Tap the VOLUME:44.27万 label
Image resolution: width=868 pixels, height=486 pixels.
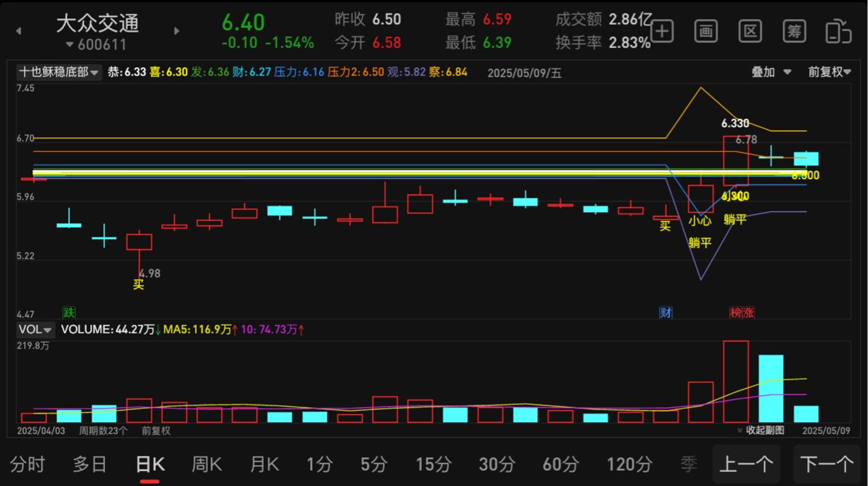tap(108, 330)
